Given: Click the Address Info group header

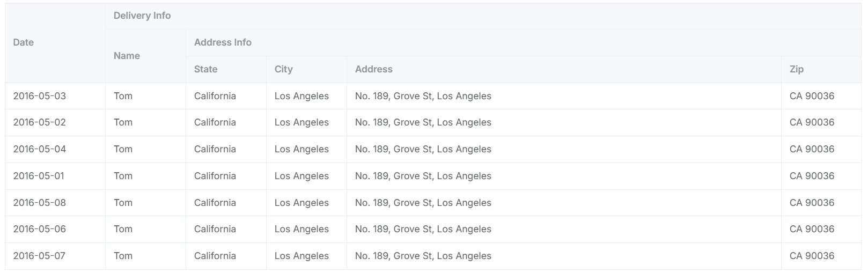Looking at the screenshot, I should click(223, 42).
